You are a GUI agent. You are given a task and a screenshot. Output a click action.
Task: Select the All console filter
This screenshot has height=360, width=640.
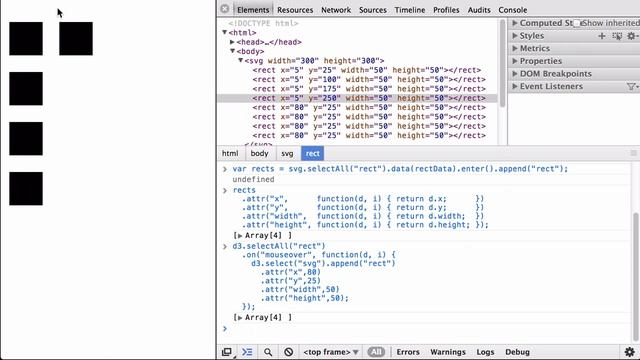pos(376,352)
